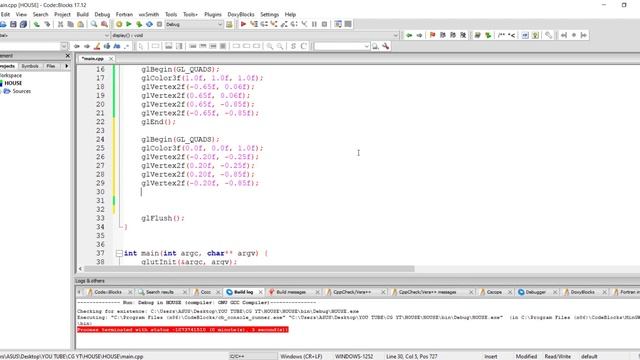Click the editor horizontal scrollbar
Image resolution: width=640 pixels, height=360 pixels.
coord(249,269)
